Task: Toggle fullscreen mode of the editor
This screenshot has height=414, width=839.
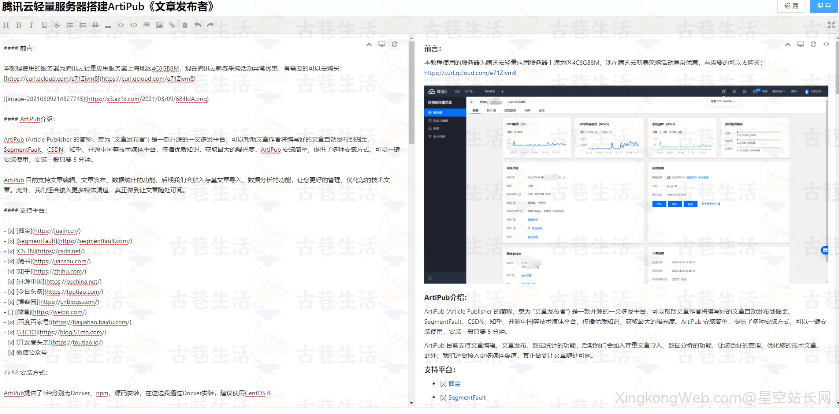Action: [832, 25]
